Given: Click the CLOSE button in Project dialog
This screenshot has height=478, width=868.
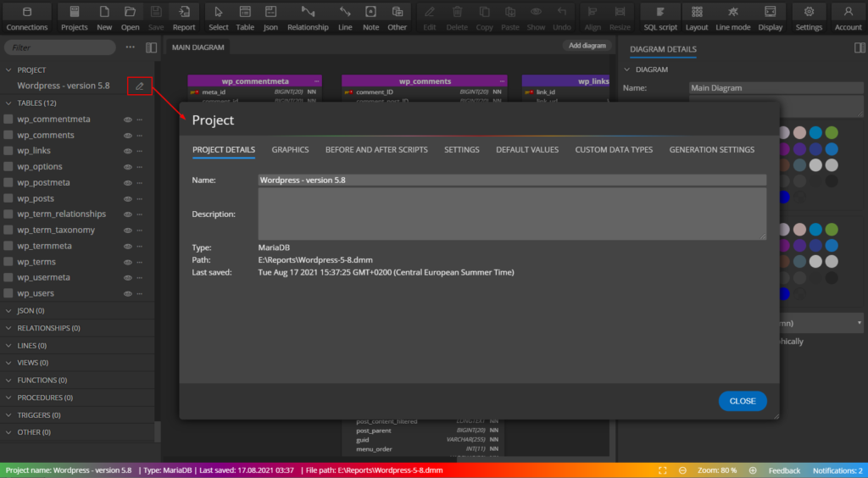Looking at the screenshot, I should point(743,401).
